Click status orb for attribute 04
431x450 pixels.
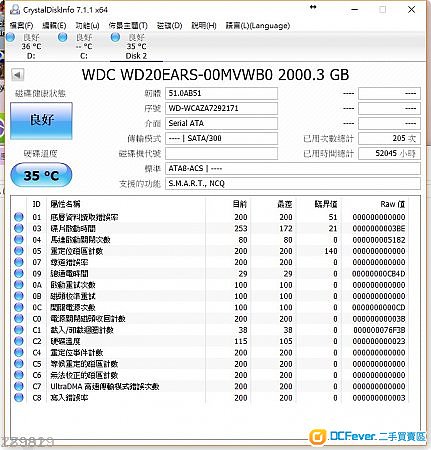(x=19, y=240)
